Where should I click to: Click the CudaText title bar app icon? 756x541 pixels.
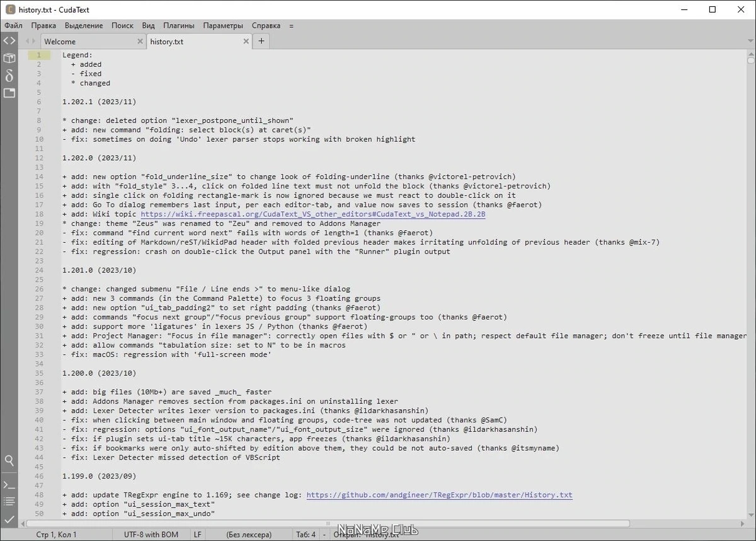tap(10, 9)
